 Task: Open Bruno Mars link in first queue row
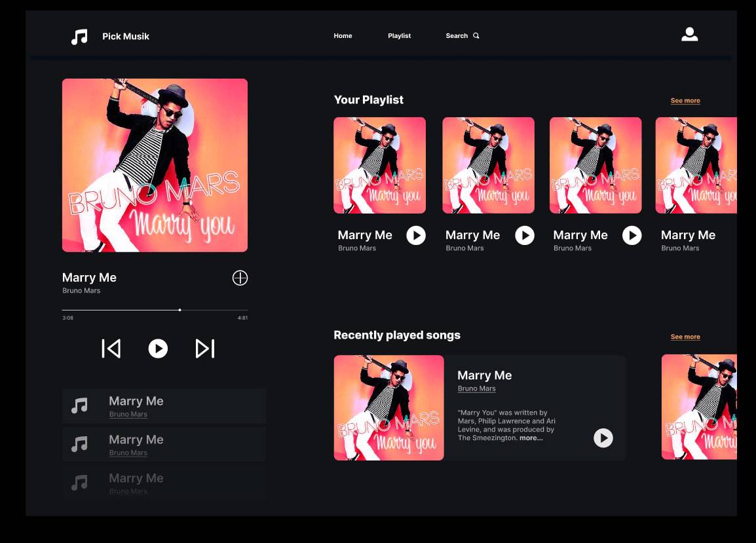[128, 414]
